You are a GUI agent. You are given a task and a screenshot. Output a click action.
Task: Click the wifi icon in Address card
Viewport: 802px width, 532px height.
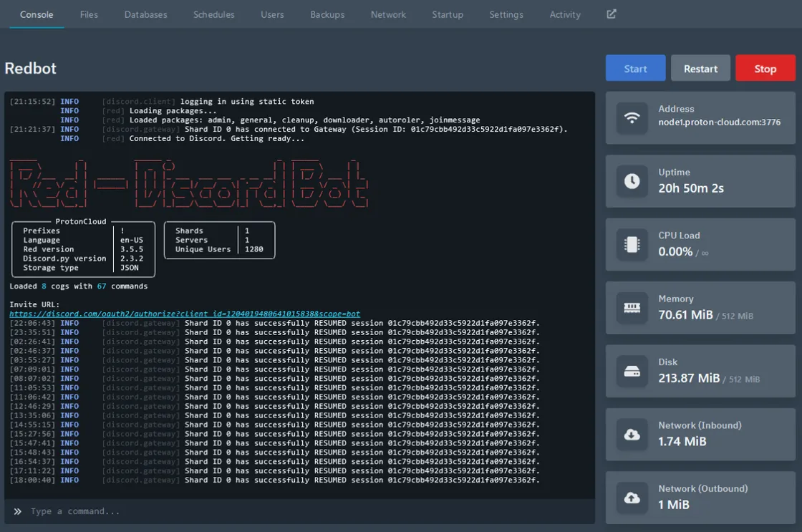point(632,117)
